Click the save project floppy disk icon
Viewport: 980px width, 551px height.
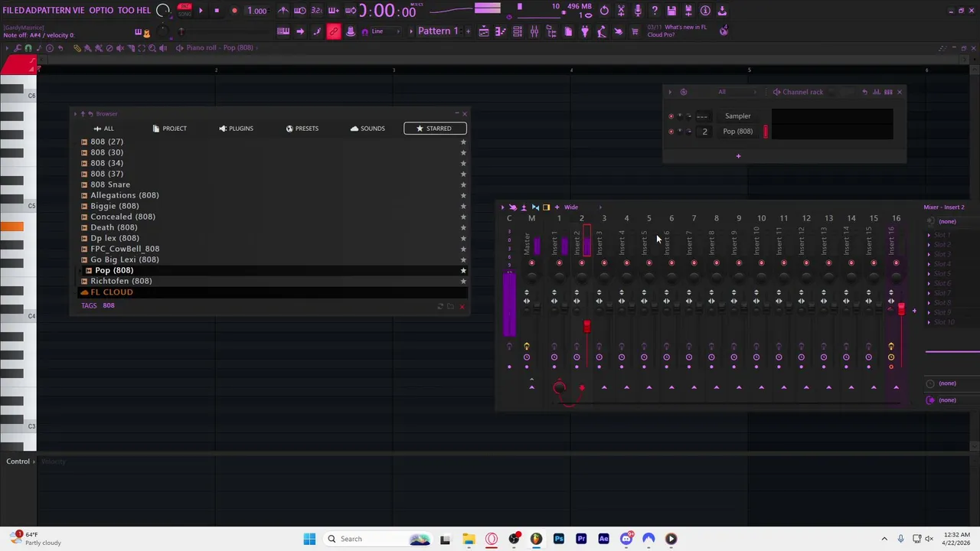click(x=671, y=11)
